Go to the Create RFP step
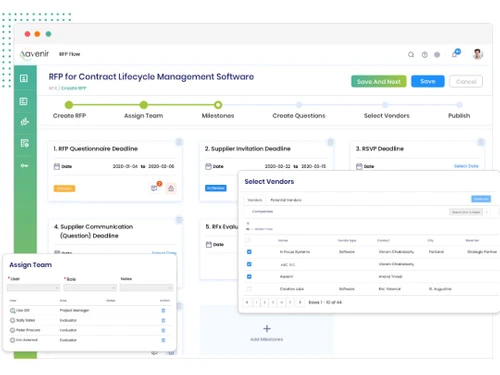 point(69,105)
